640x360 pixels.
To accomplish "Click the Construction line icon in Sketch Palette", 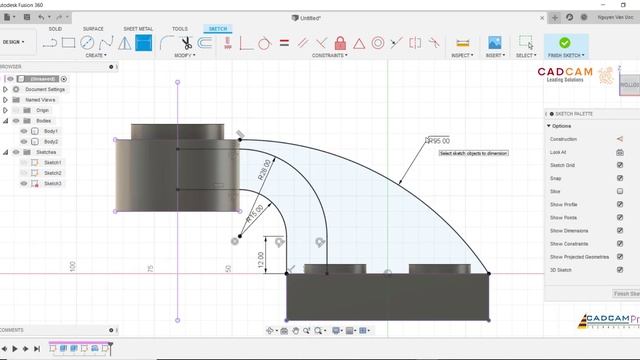I will point(620,139).
